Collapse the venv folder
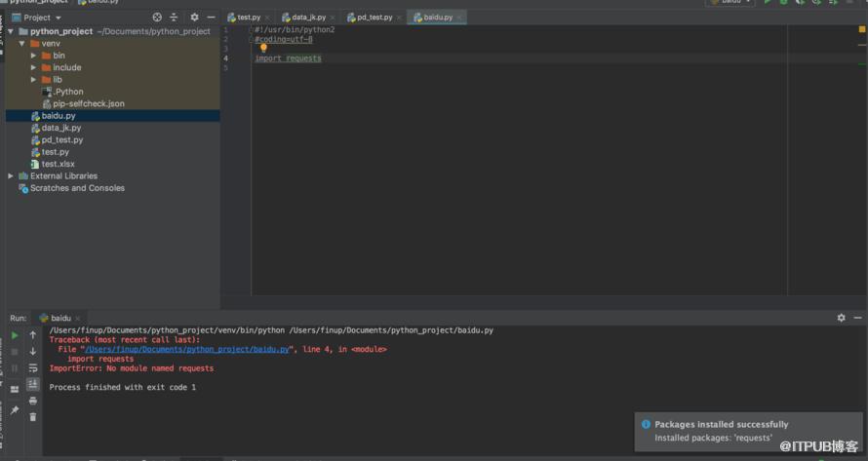This screenshot has height=461, width=868. pos(22,43)
